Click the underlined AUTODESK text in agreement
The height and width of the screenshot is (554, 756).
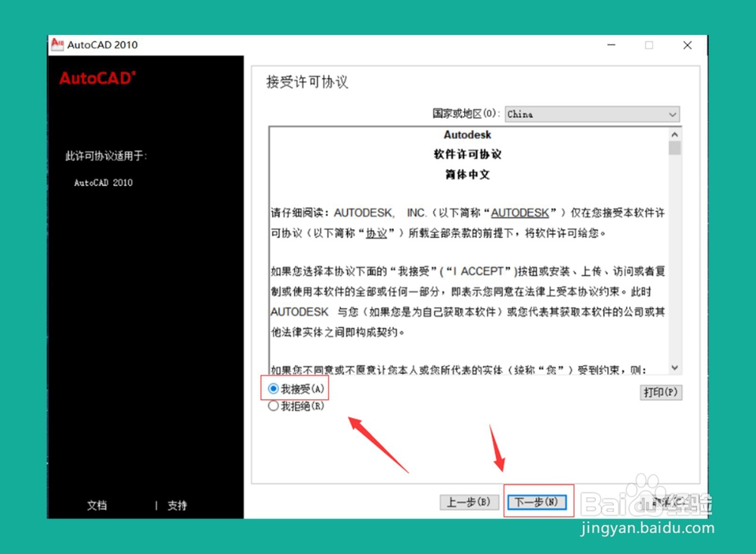520,212
